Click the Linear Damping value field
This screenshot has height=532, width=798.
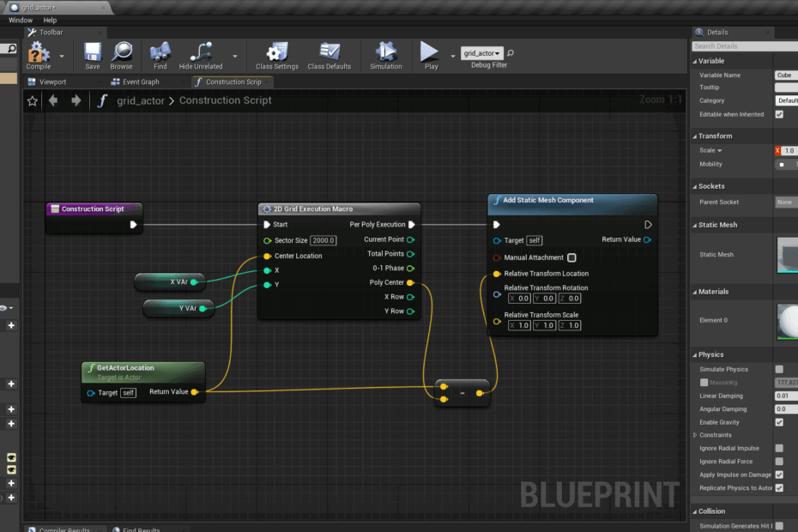tap(786, 396)
